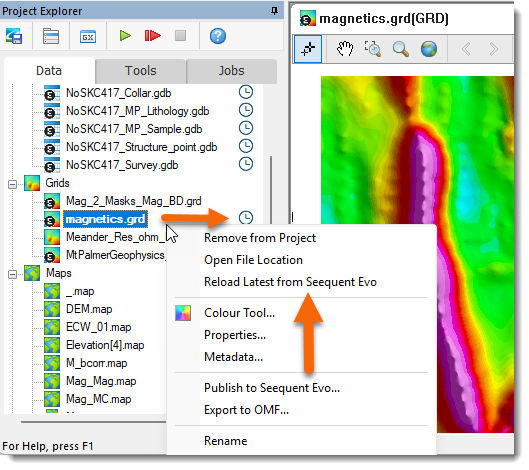Choose Publish to Seequent Evo menu entry
The width and height of the screenshot is (529, 470).
click(x=272, y=388)
